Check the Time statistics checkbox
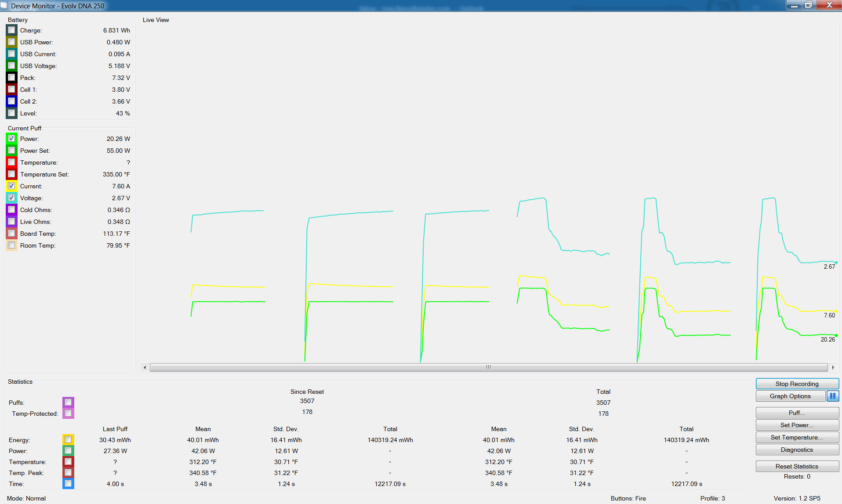Screen dimensions: 842x504 pos(68,484)
